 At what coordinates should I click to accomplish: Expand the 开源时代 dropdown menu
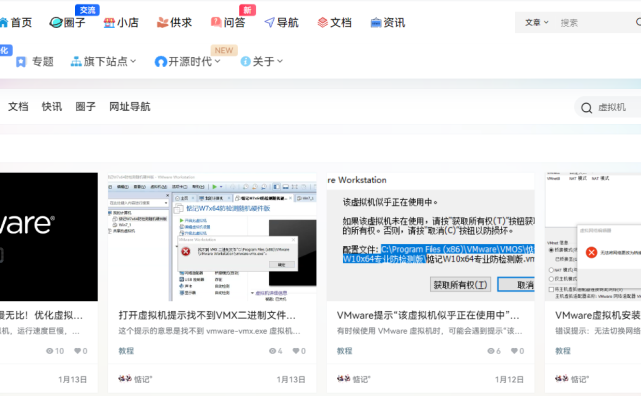coord(217,62)
